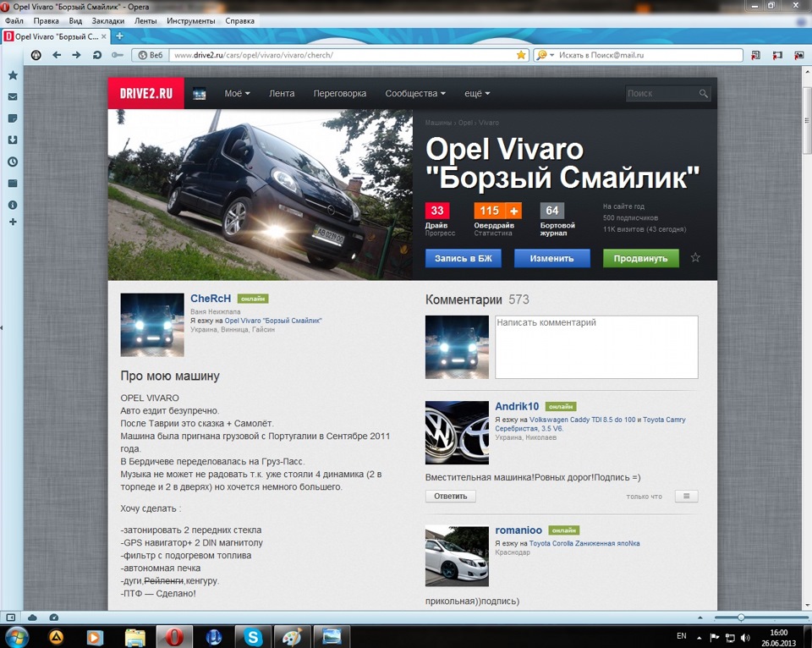Open the Ленты menu
The image size is (812, 648).
[145, 20]
